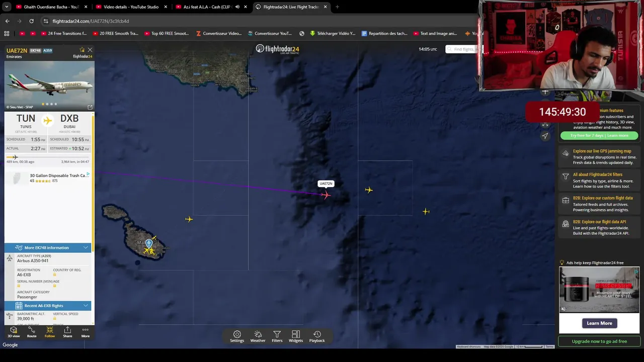Click the Learn More ad button
The height and width of the screenshot is (362, 644).
[x=599, y=323]
